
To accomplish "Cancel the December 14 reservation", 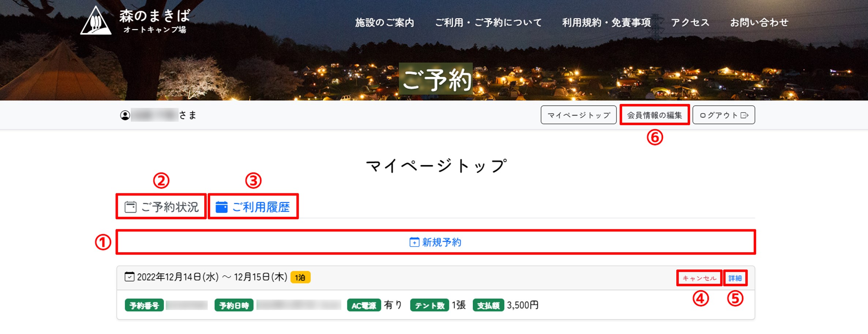I will 699,278.
